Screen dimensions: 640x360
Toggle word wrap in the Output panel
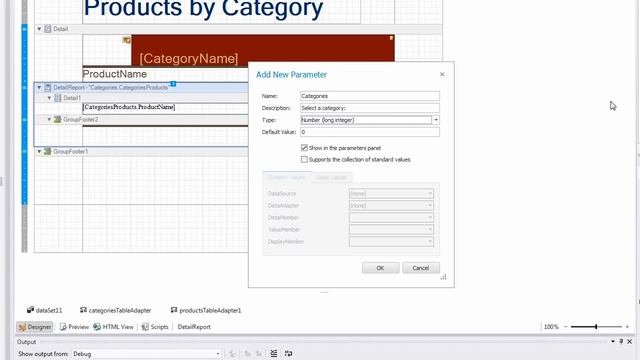289,353
